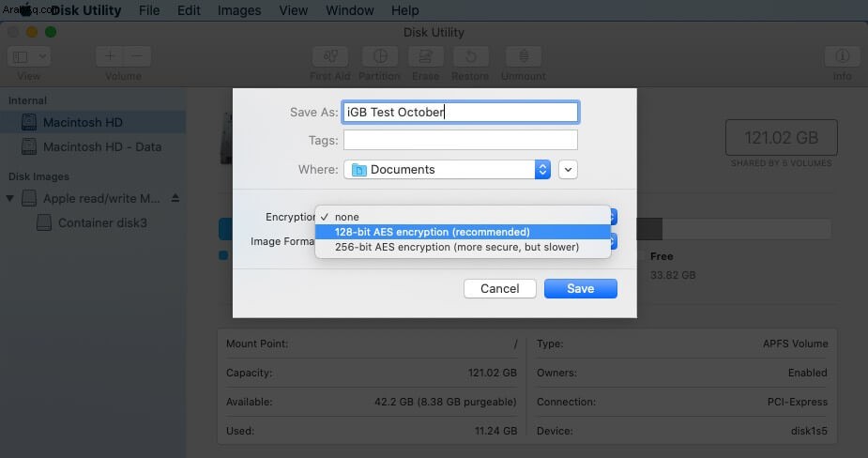This screenshot has width=868, height=458.
Task: Open the Where Documents dropdown
Action: [447, 170]
